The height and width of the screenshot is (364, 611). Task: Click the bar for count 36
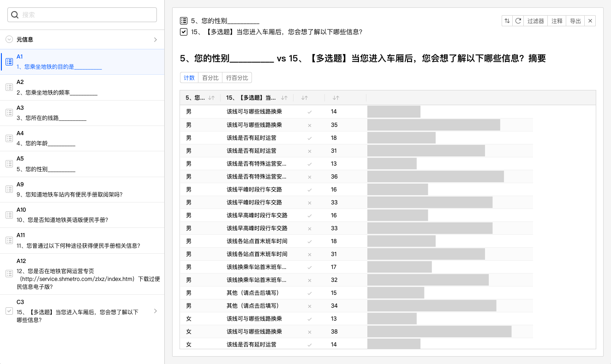(436, 177)
